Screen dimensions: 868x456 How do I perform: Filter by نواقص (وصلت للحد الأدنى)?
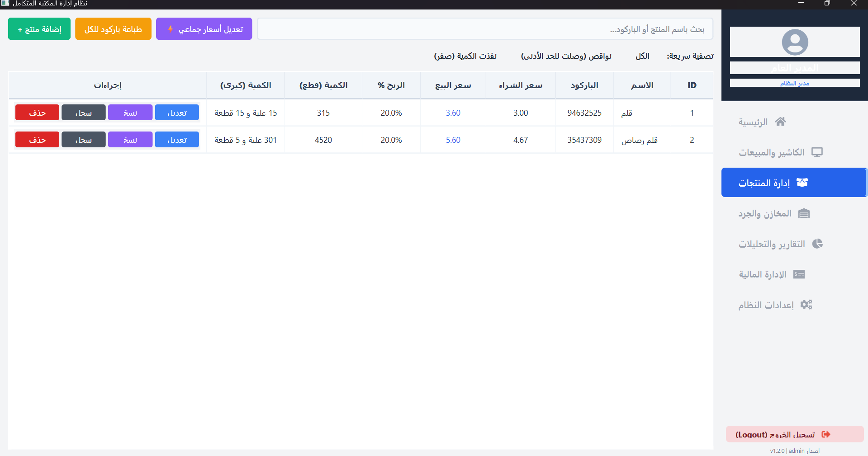(x=566, y=56)
